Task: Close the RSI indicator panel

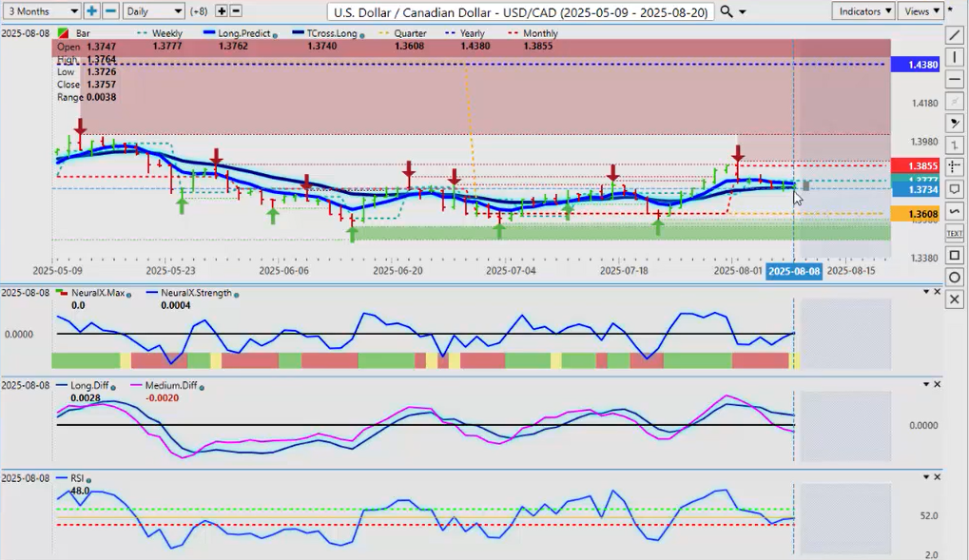Action: 938,476
